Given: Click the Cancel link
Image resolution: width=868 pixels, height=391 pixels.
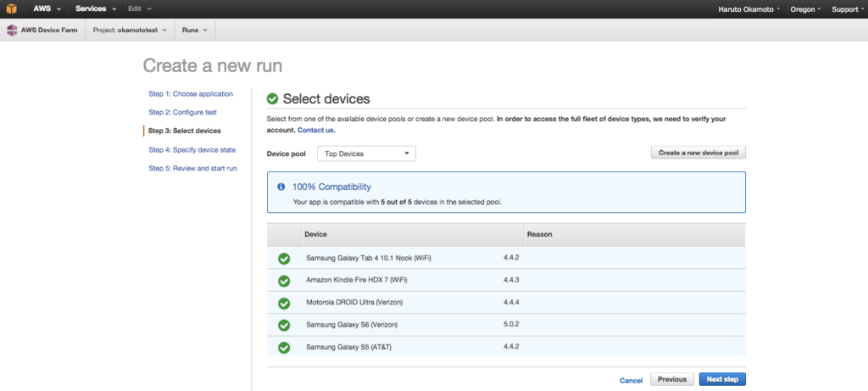Looking at the screenshot, I should coord(631,381).
